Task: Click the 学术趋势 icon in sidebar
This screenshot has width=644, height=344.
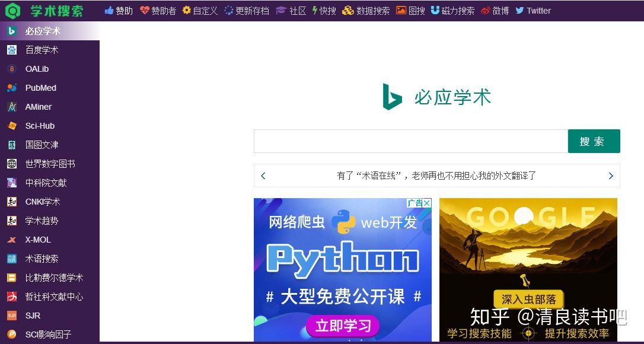Action: (x=12, y=221)
